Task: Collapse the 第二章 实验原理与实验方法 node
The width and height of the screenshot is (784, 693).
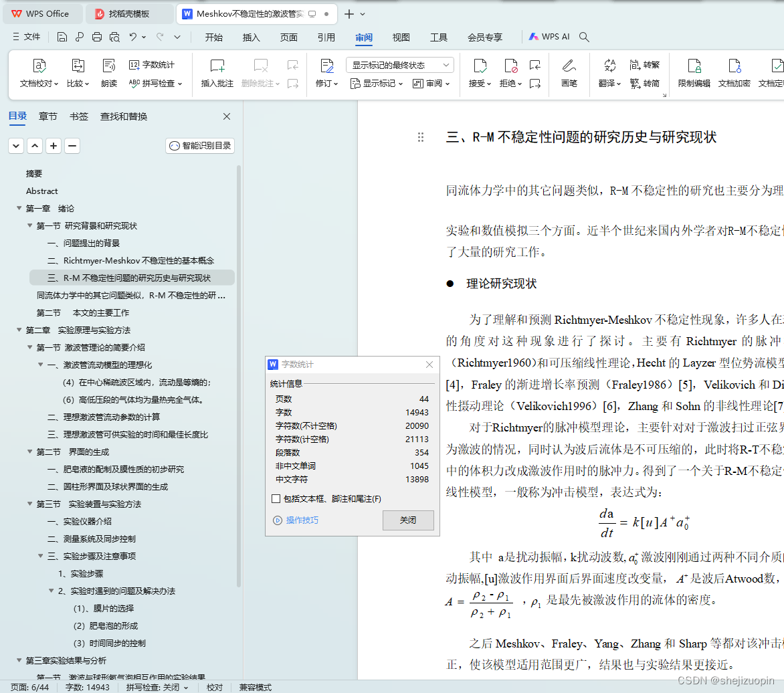Action: pos(19,330)
